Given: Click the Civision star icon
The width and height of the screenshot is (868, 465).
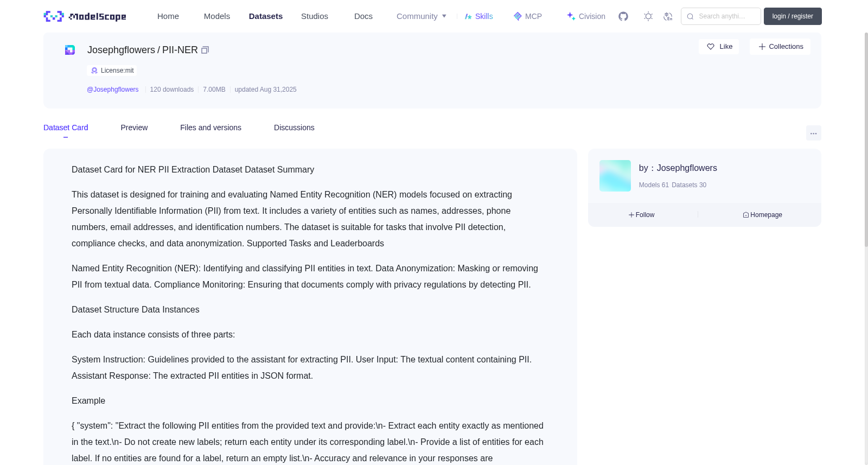Looking at the screenshot, I should 571,16.
